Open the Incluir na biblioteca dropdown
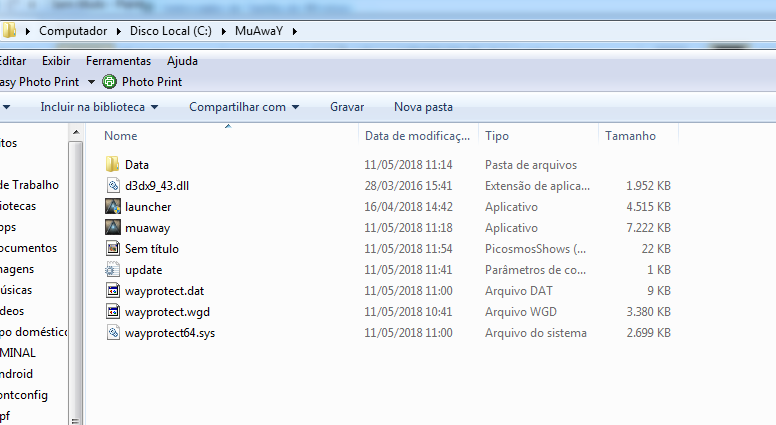The height and width of the screenshot is (425, 776). (x=98, y=107)
